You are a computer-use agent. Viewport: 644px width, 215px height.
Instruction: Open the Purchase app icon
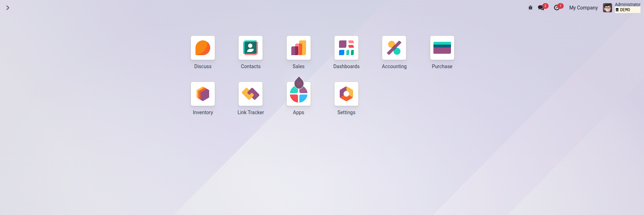point(442,48)
